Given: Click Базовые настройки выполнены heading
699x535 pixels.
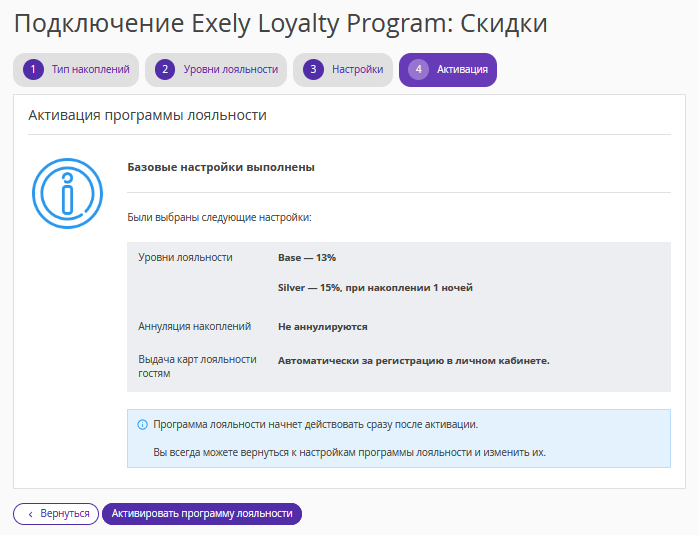Looking at the screenshot, I should pos(221,167).
